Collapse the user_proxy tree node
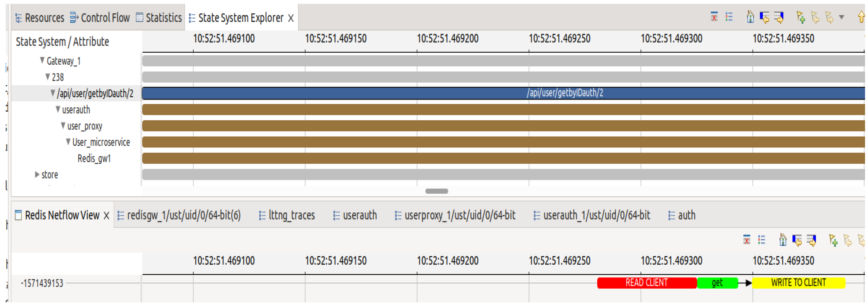868x306 pixels. click(x=63, y=126)
